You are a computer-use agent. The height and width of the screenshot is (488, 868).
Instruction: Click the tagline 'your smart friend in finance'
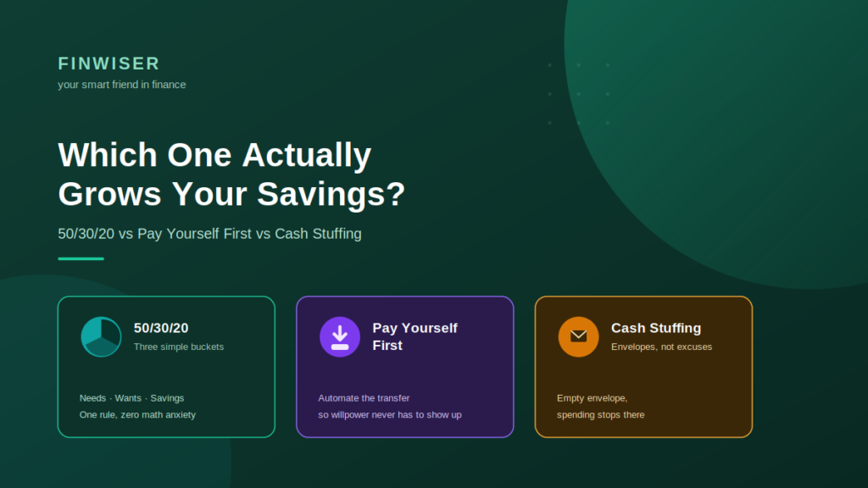pyautogui.click(x=122, y=85)
